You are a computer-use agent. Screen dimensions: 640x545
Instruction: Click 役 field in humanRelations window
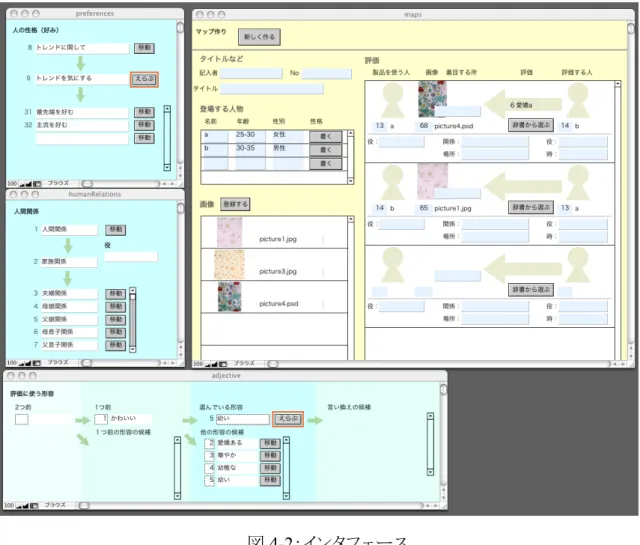tap(131, 257)
